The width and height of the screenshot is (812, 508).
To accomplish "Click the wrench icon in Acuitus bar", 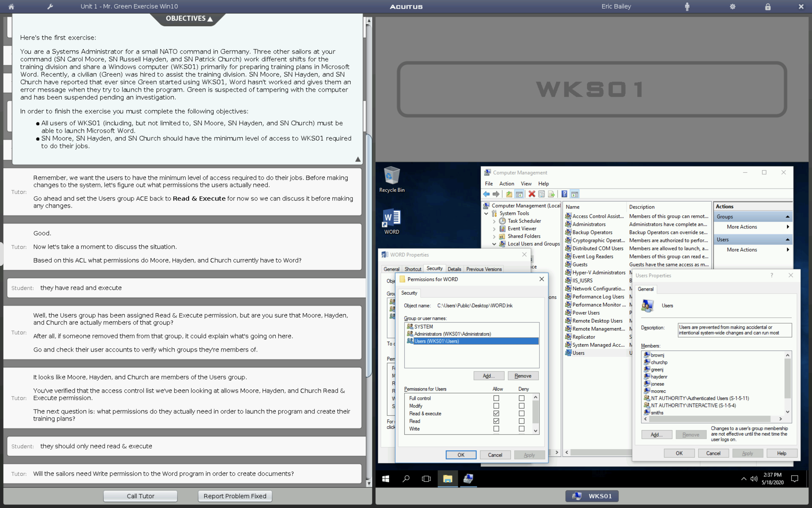I will tap(50, 6).
